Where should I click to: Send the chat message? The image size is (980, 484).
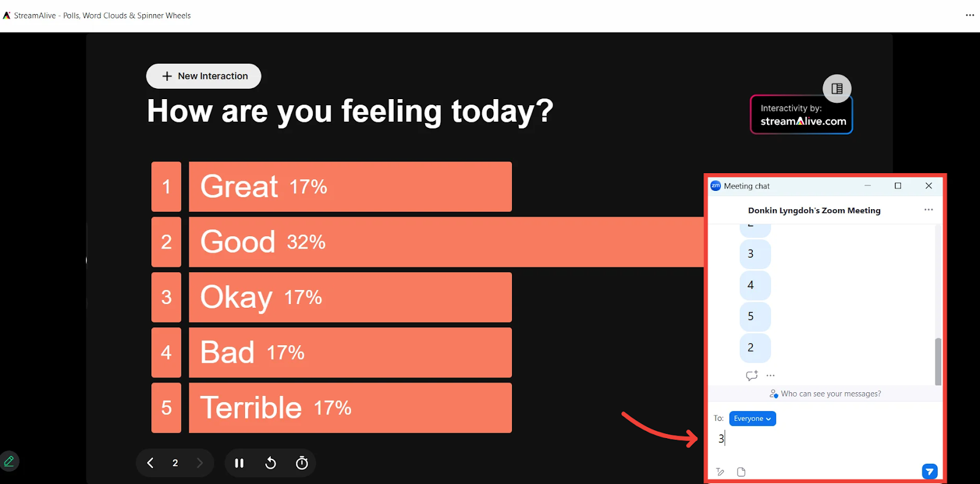(x=929, y=471)
